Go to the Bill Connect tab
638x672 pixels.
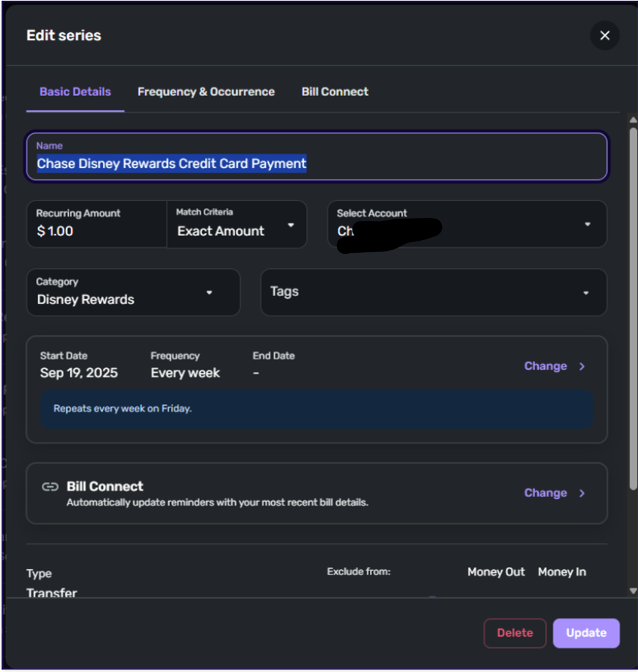click(335, 92)
